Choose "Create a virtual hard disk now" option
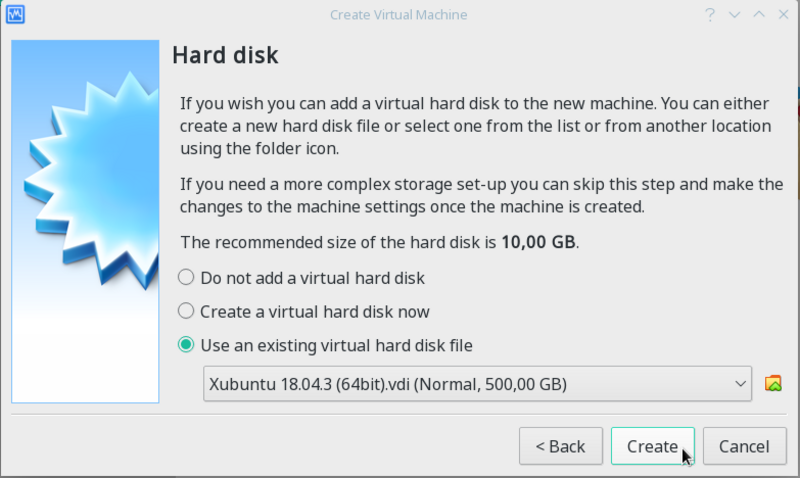 [186, 311]
